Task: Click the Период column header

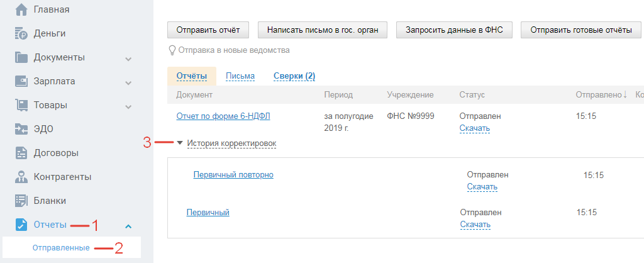Action: coord(338,95)
